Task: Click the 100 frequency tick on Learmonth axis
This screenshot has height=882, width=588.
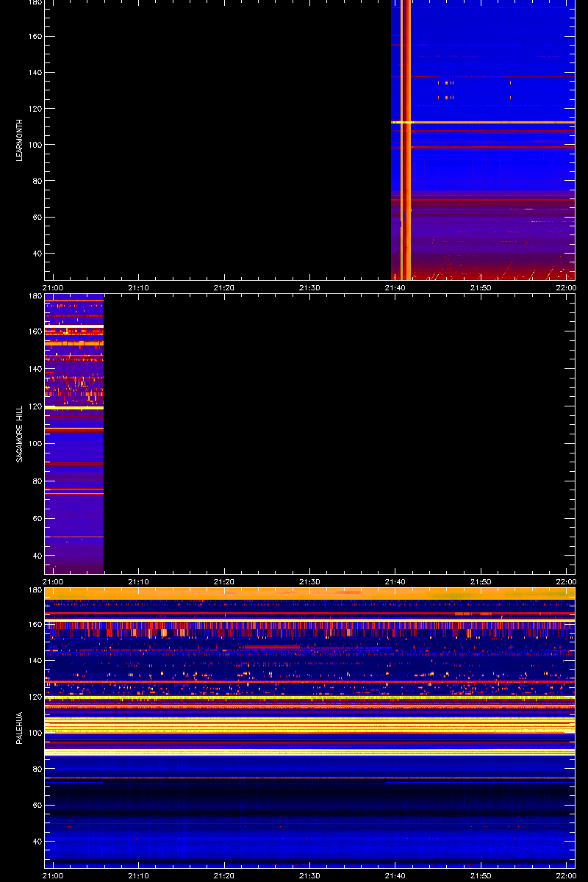Action: pyautogui.click(x=35, y=145)
